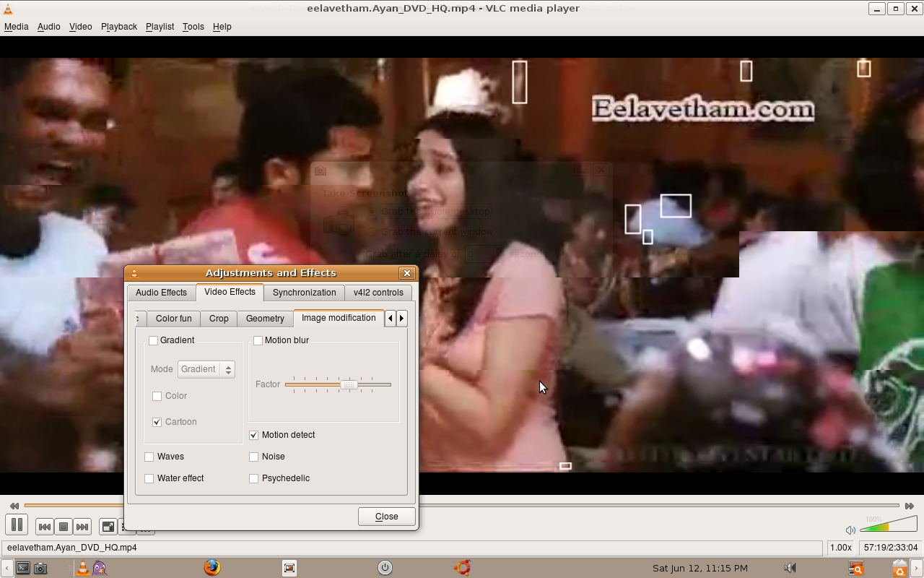The height and width of the screenshot is (578, 924).
Task: Select the Image modification sub-tab
Action: coord(339,318)
